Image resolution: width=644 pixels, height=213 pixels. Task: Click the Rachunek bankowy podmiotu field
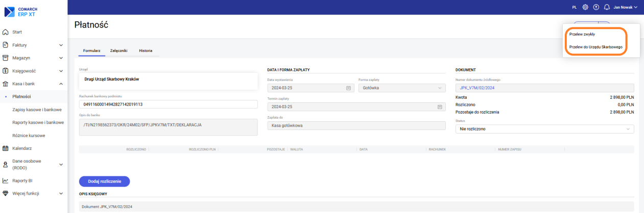(x=168, y=104)
